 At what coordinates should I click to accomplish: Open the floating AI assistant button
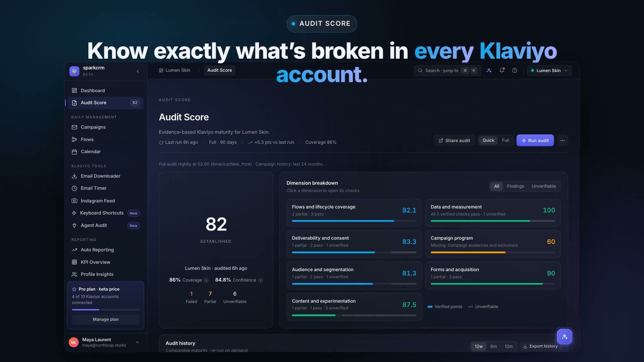(x=565, y=337)
